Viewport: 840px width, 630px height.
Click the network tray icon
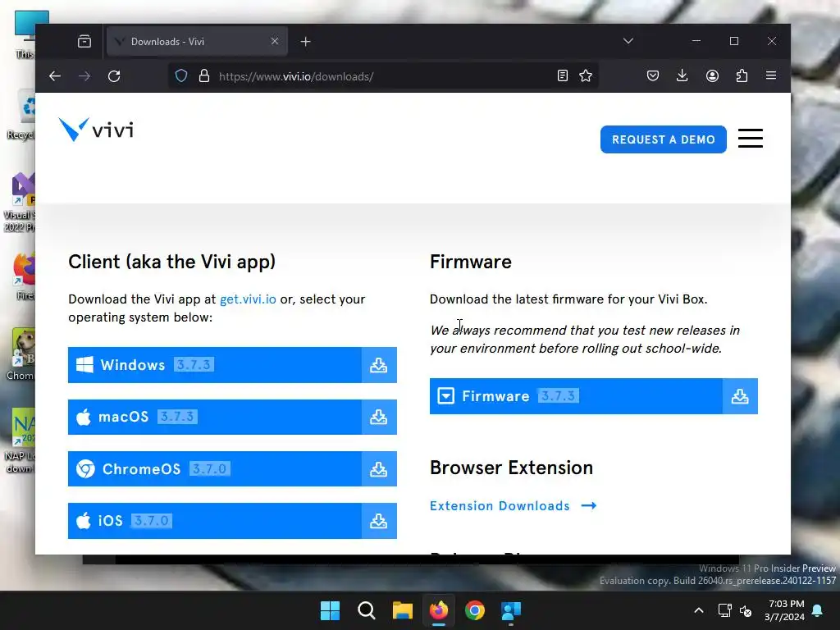725,610
